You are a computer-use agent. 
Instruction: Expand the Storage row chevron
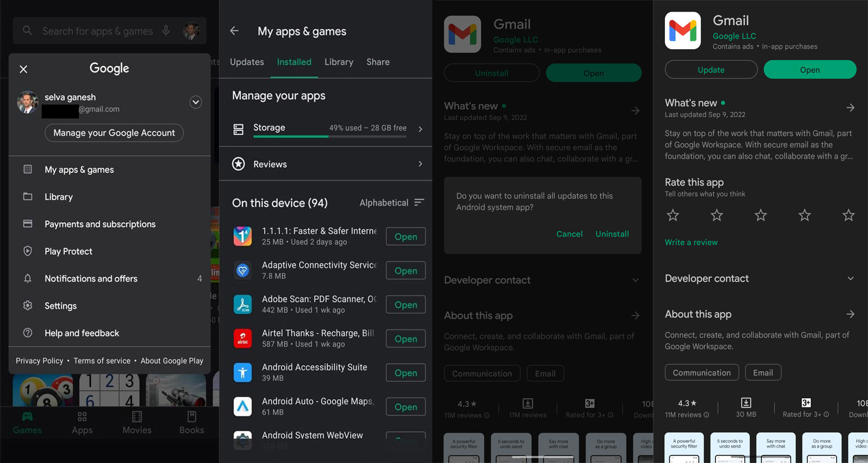pos(420,129)
